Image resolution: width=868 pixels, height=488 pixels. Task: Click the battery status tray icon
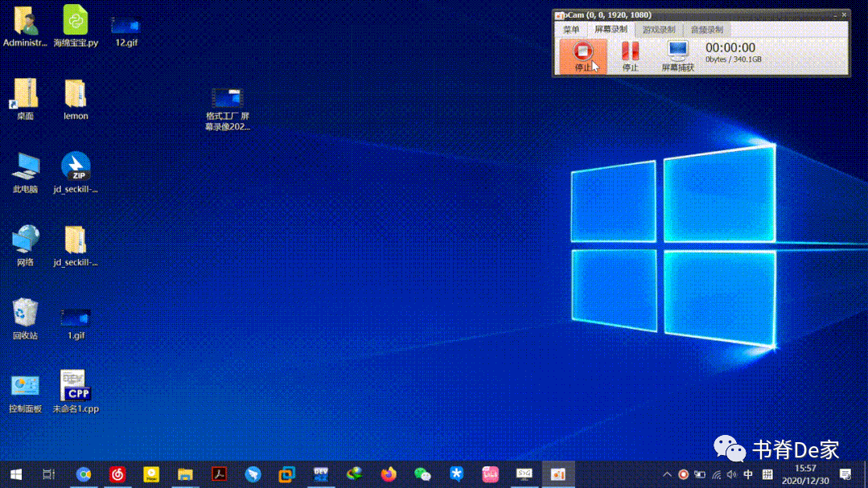coord(700,474)
